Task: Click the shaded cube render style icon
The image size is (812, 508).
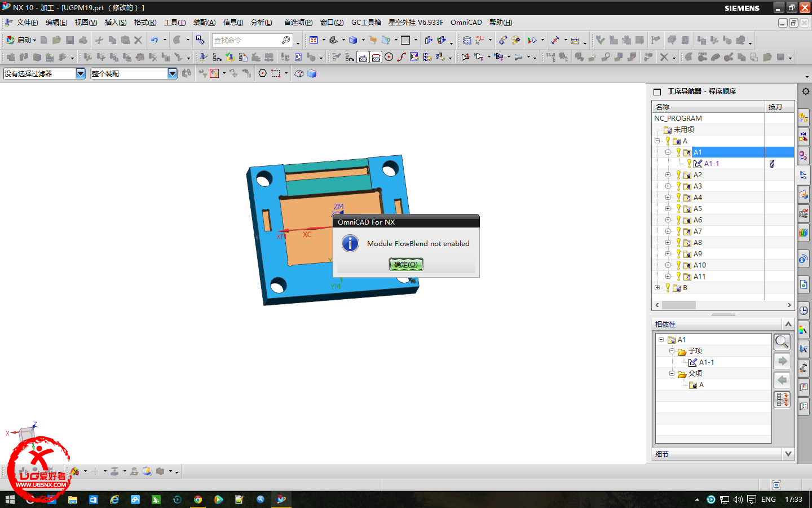Action: click(x=353, y=40)
